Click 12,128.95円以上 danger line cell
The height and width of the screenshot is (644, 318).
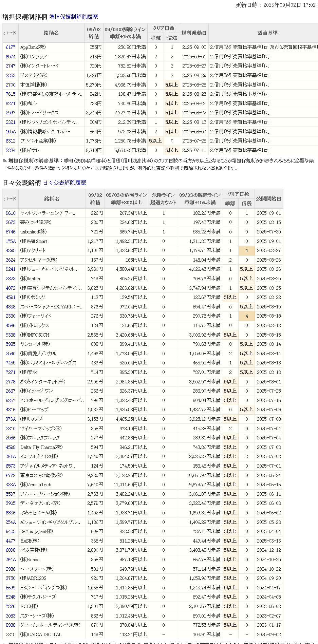click(x=126, y=475)
